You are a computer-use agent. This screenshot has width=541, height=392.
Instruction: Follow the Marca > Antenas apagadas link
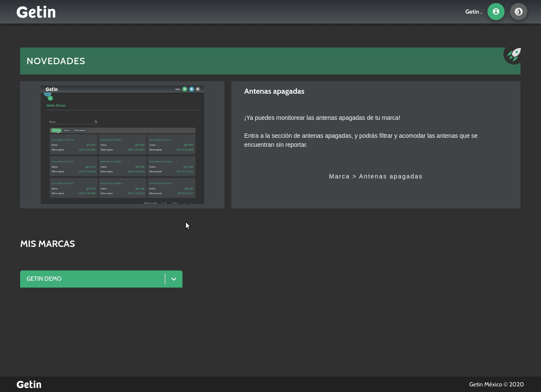point(375,176)
